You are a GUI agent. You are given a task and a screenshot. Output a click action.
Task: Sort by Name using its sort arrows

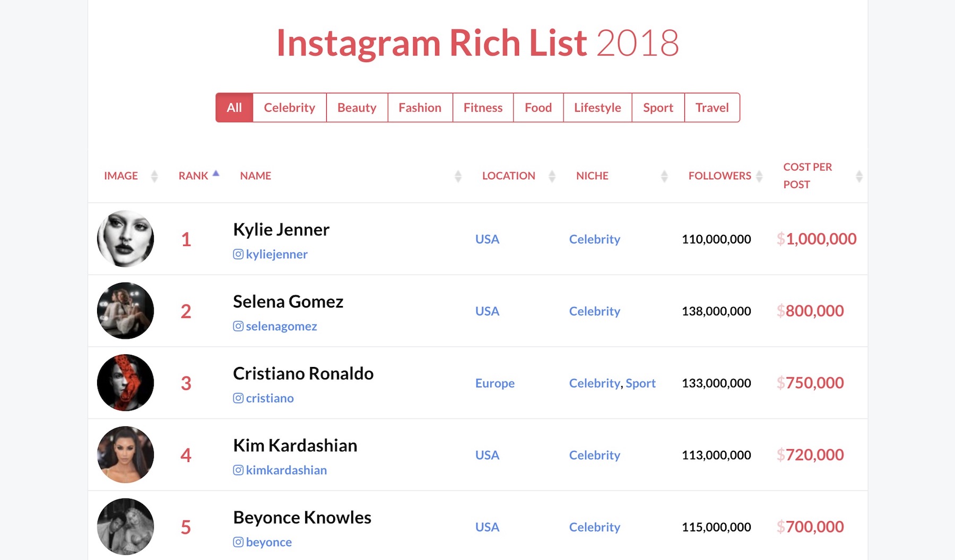tap(458, 176)
